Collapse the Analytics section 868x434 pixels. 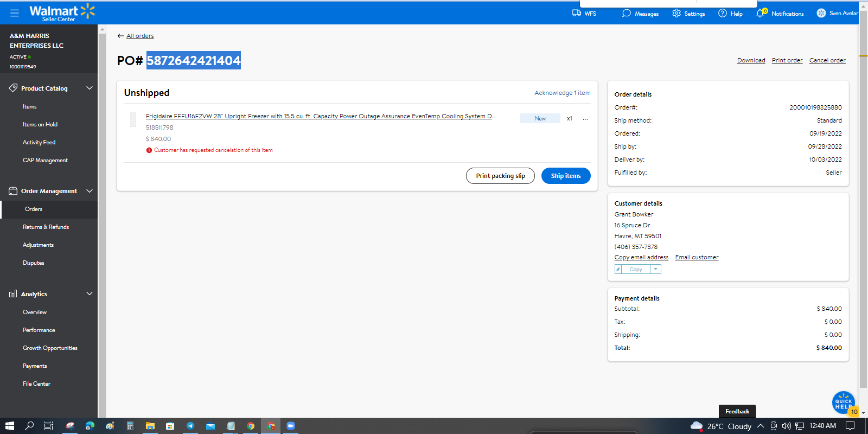tap(90, 293)
